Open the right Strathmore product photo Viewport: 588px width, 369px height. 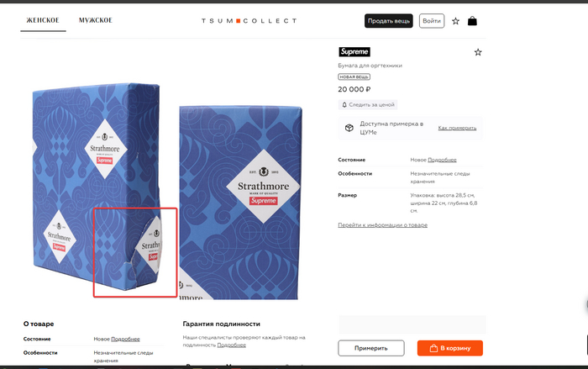pos(240,203)
